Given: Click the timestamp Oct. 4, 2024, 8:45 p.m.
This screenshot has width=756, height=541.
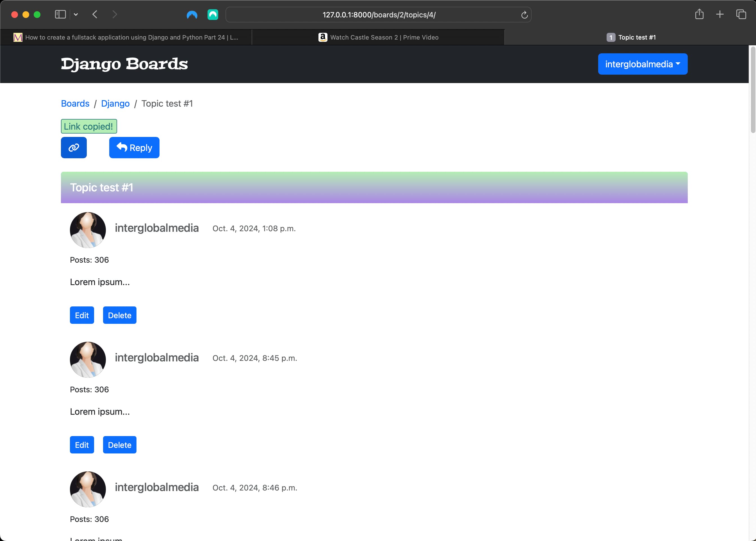Looking at the screenshot, I should (x=255, y=358).
